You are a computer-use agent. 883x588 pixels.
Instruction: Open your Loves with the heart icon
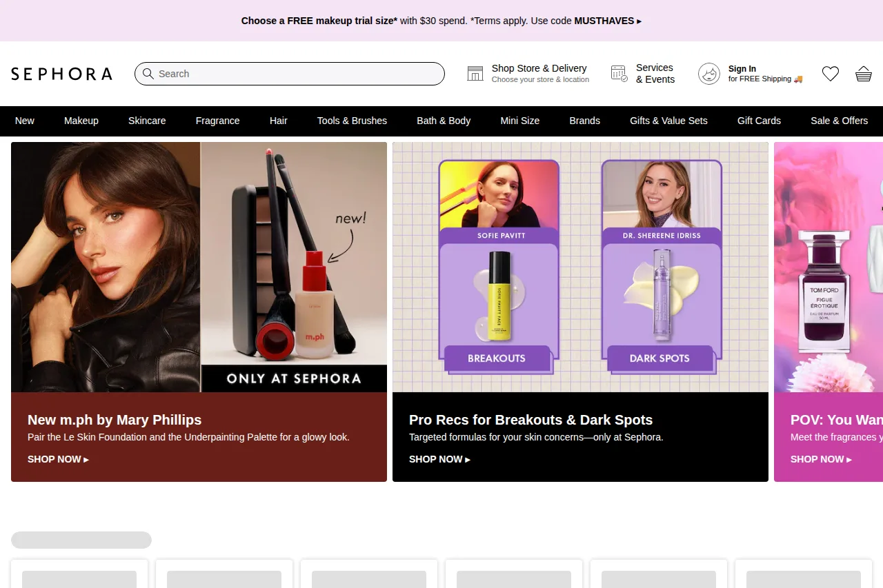[x=831, y=73]
